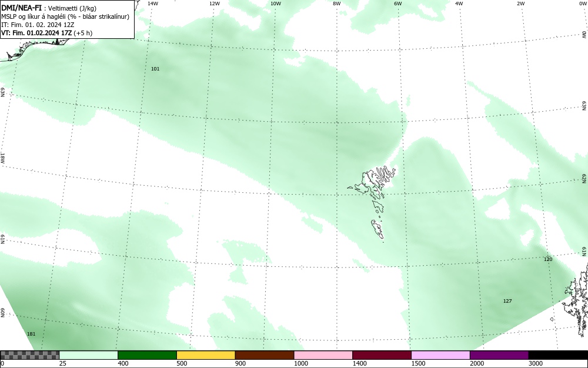This screenshot has height=368, width=588.
Task: Click the lavender 1500-2000 legend swatch
Action: coord(440,355)
